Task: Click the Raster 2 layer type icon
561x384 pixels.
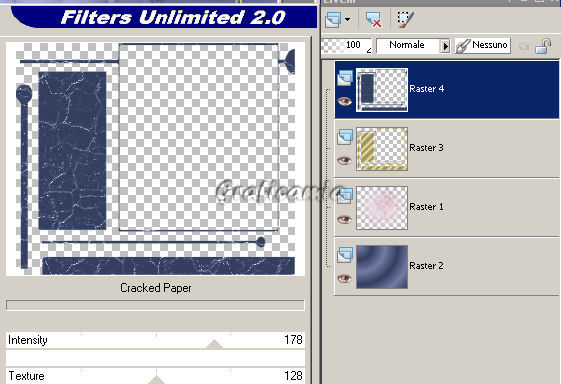Action: point(345,254)
